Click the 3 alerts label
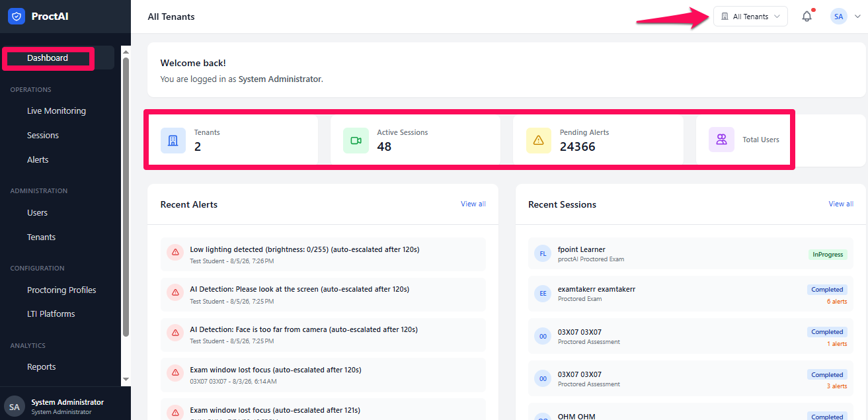Viewport: 868px width, 420px height. click(837, 386)
